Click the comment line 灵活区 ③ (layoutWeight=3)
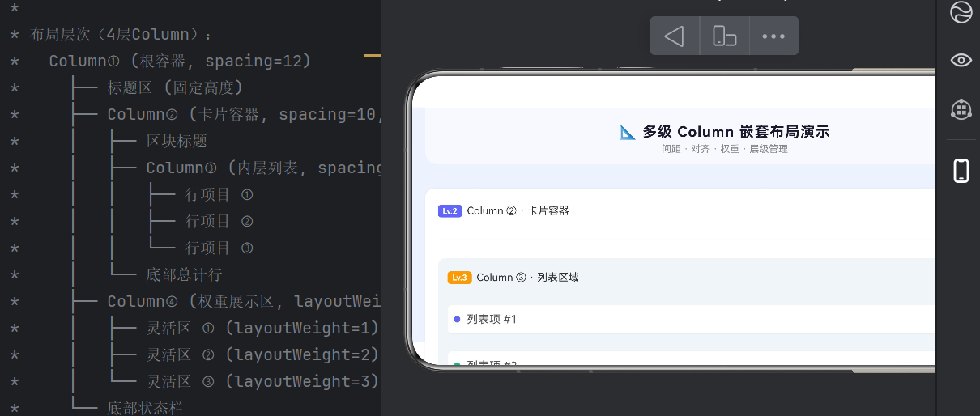 pyautogui.click(x=262, y=382)
